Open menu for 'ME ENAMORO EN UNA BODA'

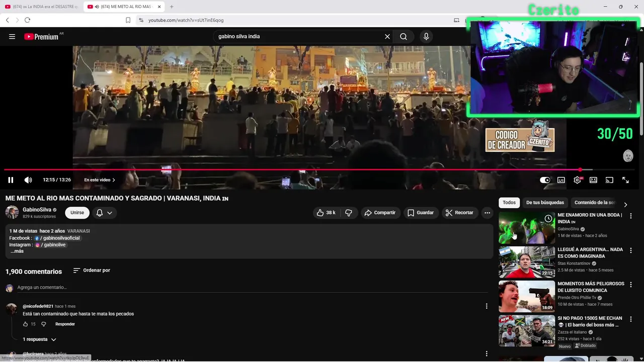tap(631, 215)
